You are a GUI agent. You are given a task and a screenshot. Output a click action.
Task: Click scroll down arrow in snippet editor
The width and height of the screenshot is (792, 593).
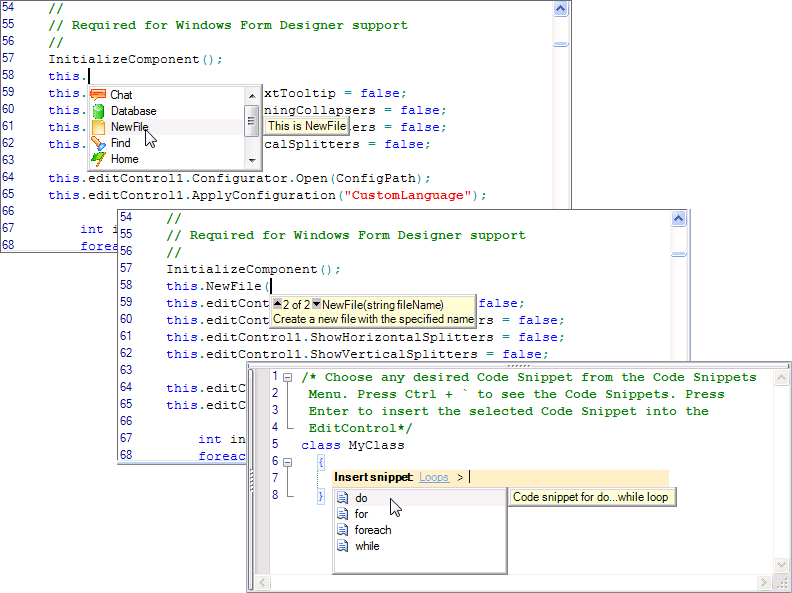click(781, 565)
